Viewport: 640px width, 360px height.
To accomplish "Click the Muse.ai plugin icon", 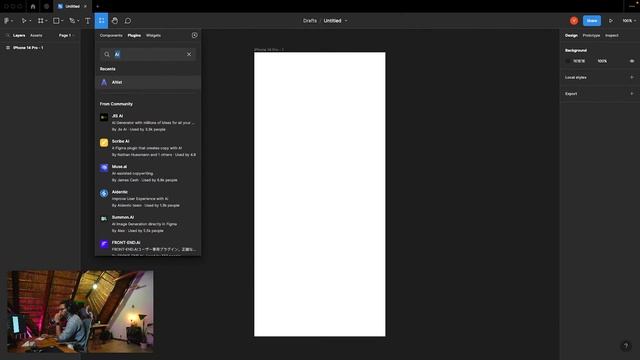I will tap(104, 168).
